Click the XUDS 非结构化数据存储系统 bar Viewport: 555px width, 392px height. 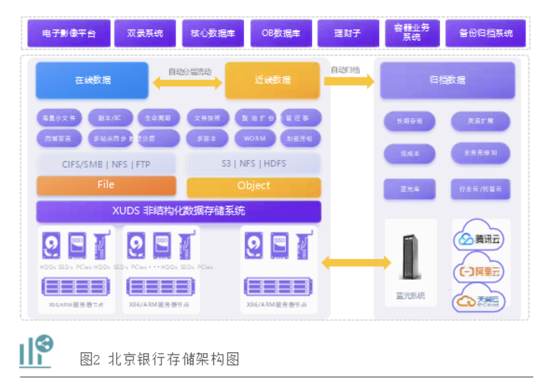(179, 211)
